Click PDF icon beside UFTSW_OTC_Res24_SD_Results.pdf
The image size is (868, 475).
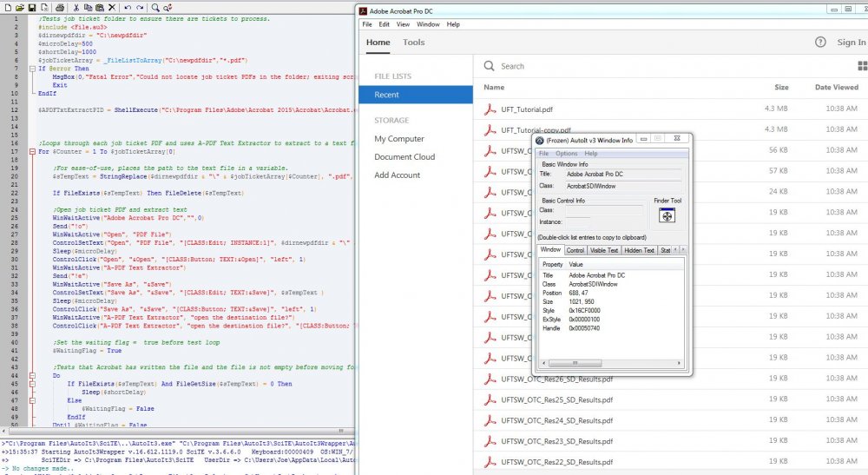(490, 421)
